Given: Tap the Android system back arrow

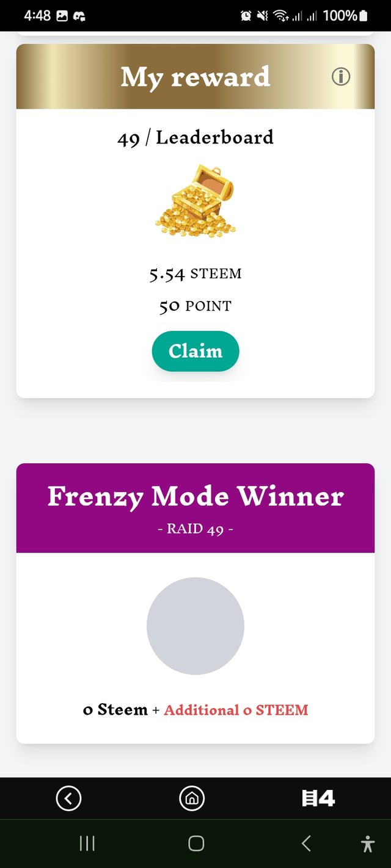Looking at the screenshot, I should pos(306,844).
